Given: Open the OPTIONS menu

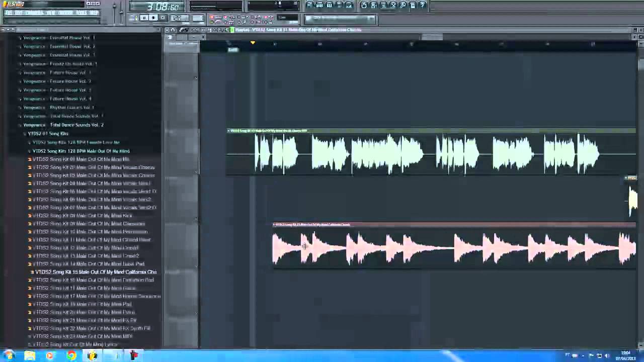Looking at the screenshot, I should point(65,13).
